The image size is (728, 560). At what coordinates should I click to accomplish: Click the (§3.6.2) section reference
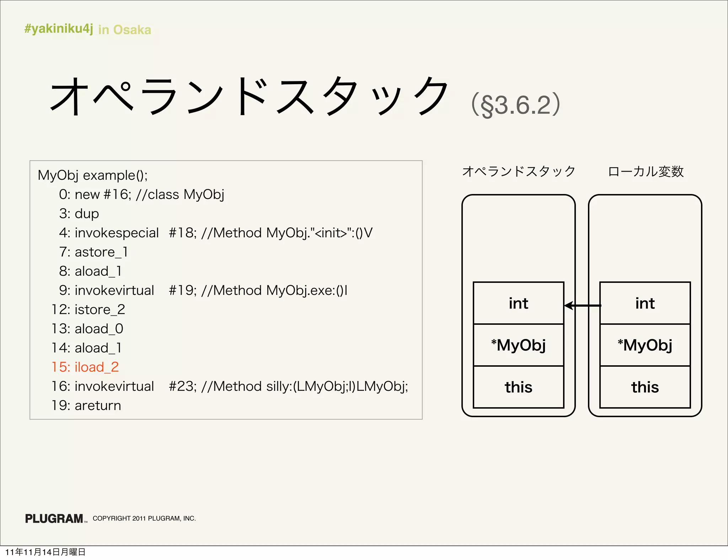[x=515, y=105]
